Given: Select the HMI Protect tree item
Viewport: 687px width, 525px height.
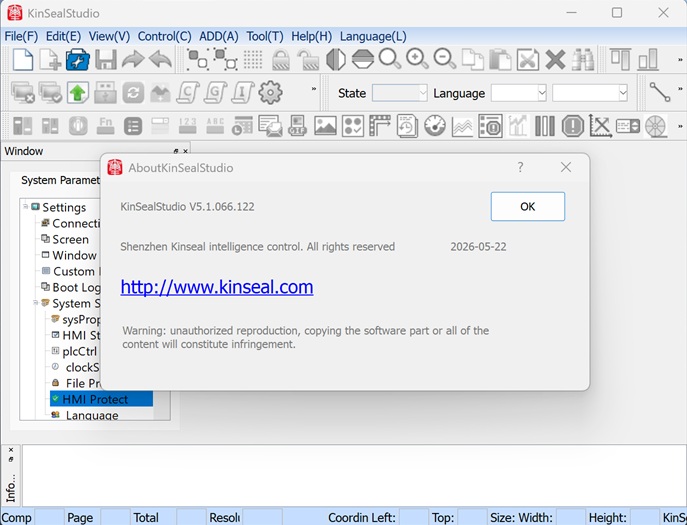Looking at the screenshot, I should [x=101, y=399].
